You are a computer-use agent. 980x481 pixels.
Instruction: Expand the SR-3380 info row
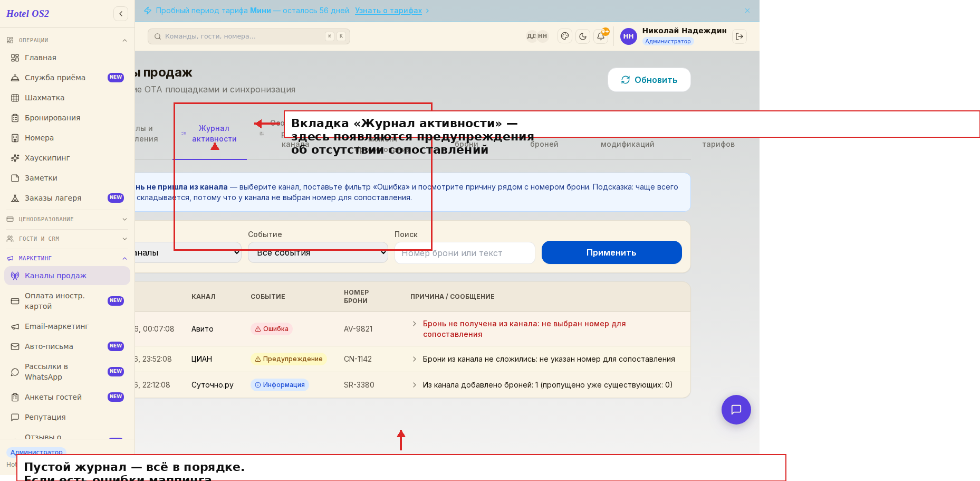(x=415, y=385)
